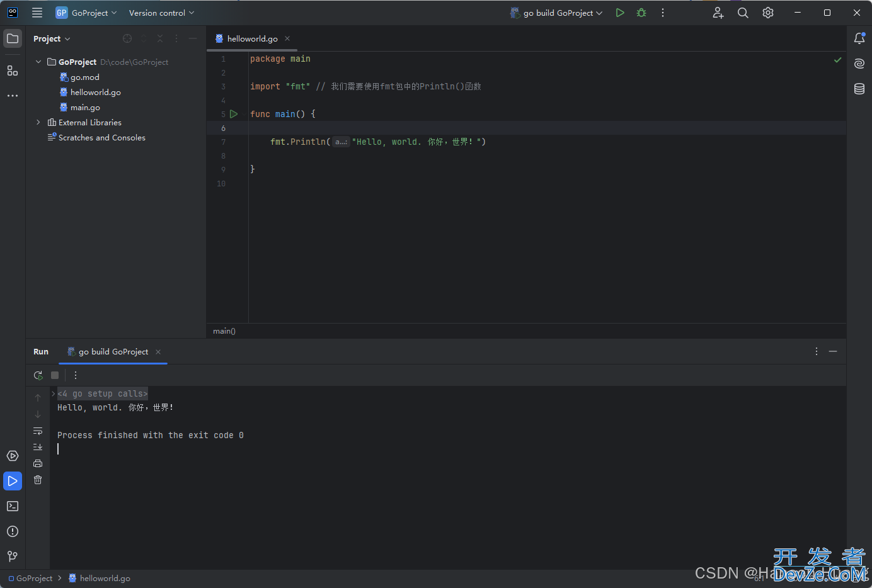Click 'Process finished with the exit code 0' text
Image resolution: width=872 pixels, height=588 pixels.
(x=151, y=435)
